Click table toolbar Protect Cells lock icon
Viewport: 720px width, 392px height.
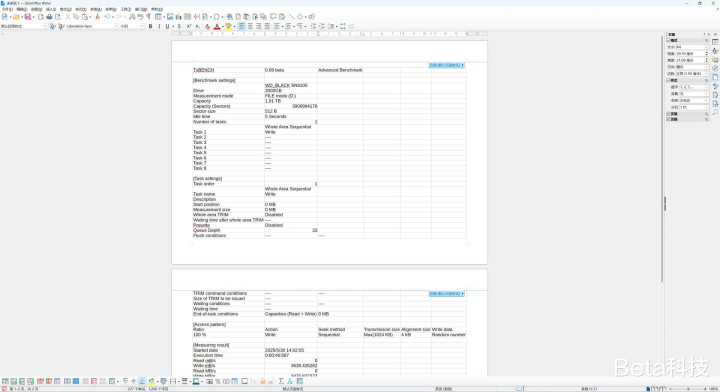pos(263,381)
